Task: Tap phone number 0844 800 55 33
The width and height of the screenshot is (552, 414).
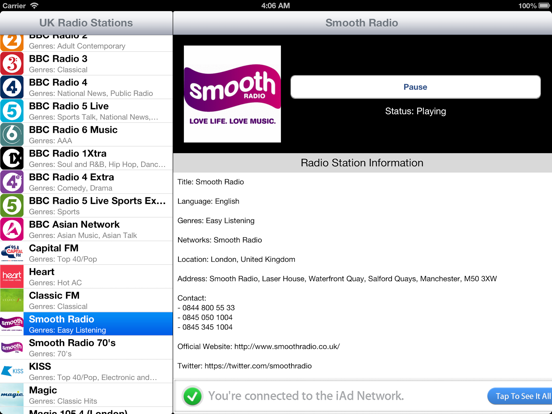Action: click(208, 308)
